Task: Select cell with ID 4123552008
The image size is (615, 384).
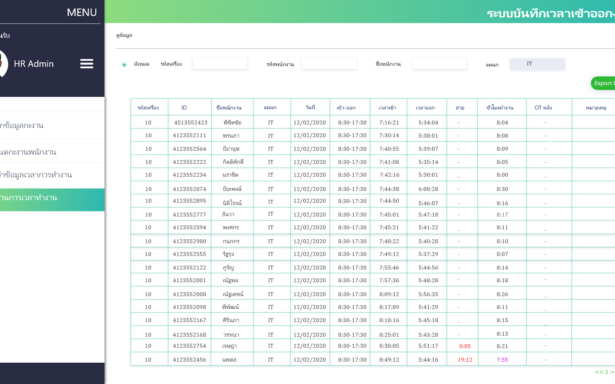Action: pos(189,294)
